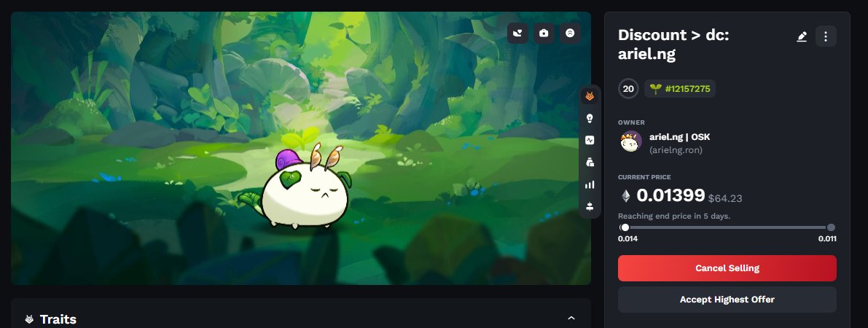
Task: Click the Accept Highest Offer button
Action: tap(727, 300)
